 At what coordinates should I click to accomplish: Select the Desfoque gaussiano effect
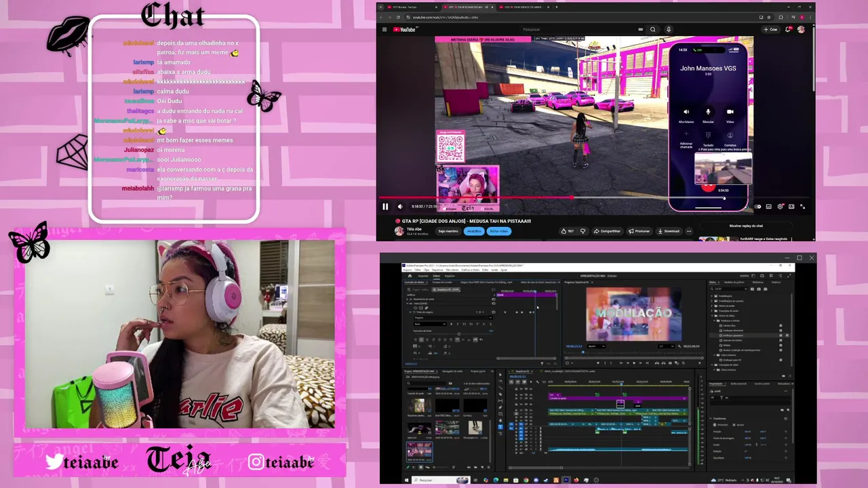tap(733, 335)
